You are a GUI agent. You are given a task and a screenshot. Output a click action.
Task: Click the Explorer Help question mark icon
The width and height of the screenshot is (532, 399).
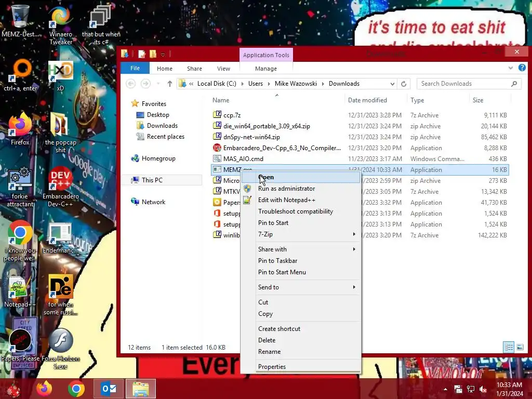point(522,68)
